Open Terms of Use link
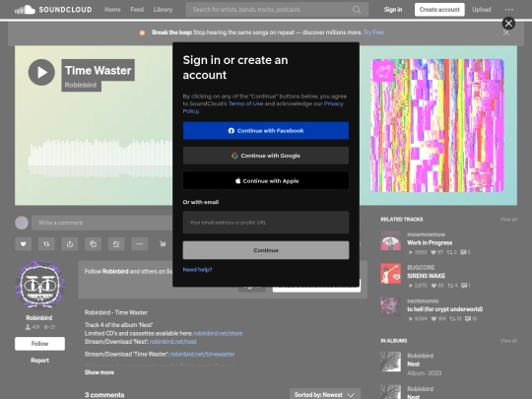The width and height of the screenshot is (532, 399). (245, 103)
